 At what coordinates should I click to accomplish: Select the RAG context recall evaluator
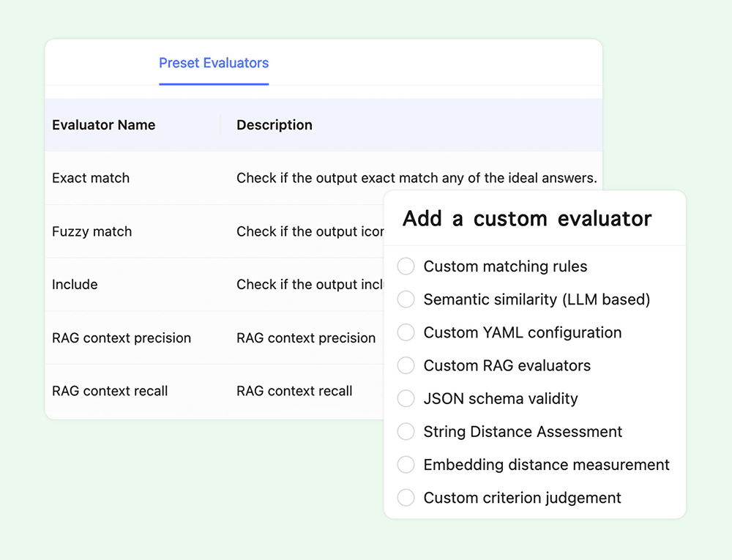tap(110, 391)
